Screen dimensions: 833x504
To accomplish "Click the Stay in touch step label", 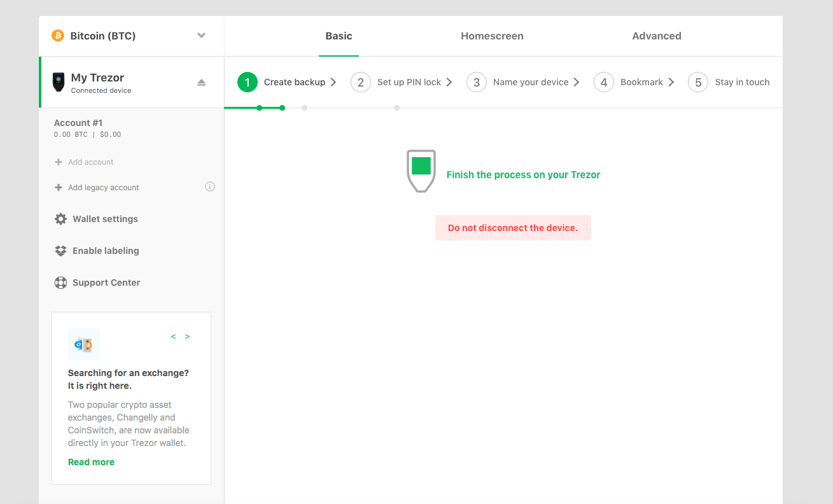I will (x=742, y=82).
